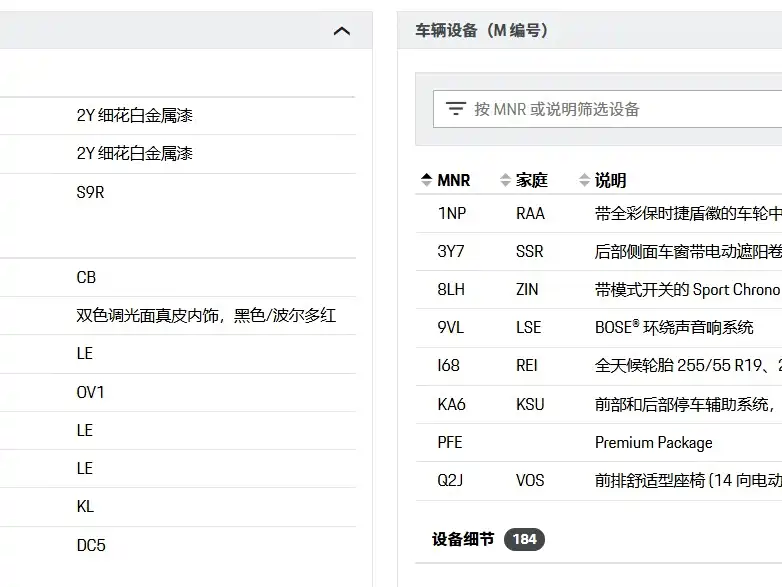Screen dimensions: 782x587
Task: Expand the 设备细节 section
Action: [x=463, y=539]
